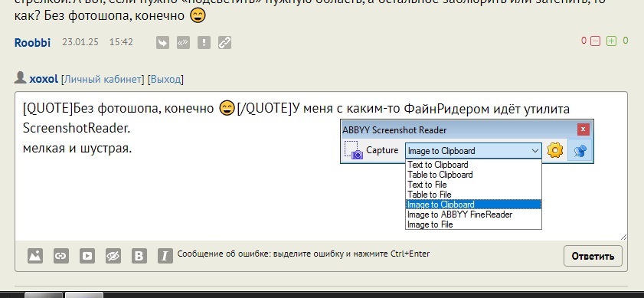Image resolution: width=644 pixels, height=298 pixels.
Task: Click the chain permalink icon in post header
Action: (224, 42)
